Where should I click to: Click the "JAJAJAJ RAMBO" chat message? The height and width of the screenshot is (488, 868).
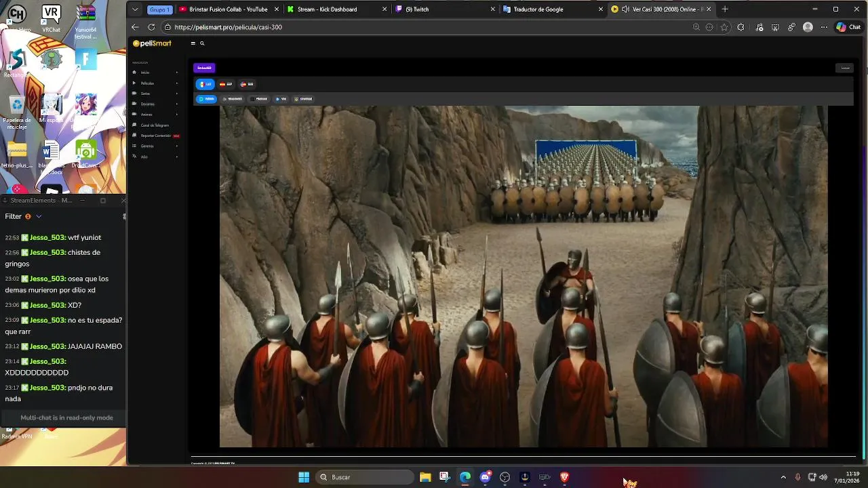pyautogui.click(x=96, y=346)
